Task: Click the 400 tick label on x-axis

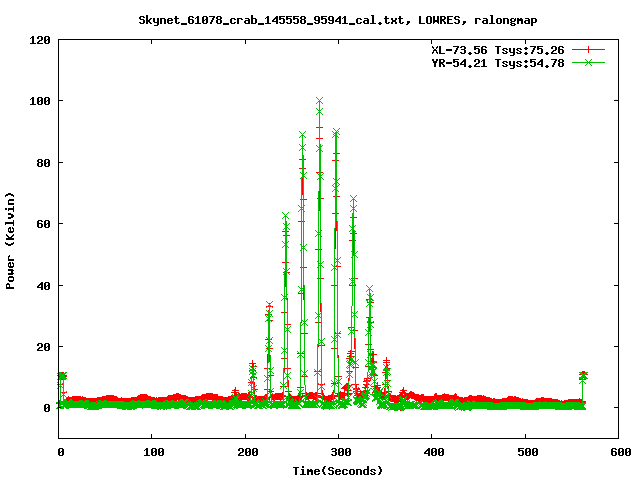Action: pos(432,453)
